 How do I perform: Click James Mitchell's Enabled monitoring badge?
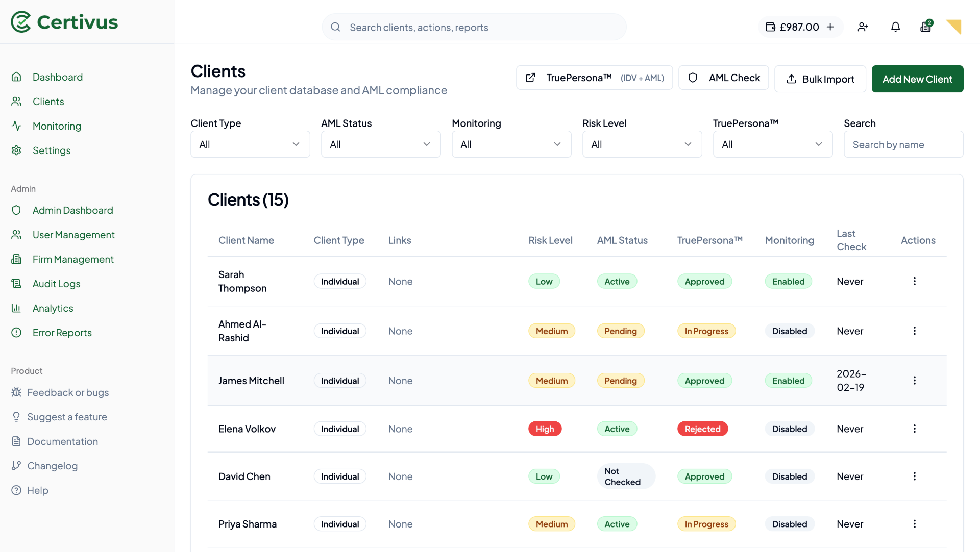point(788,381)
